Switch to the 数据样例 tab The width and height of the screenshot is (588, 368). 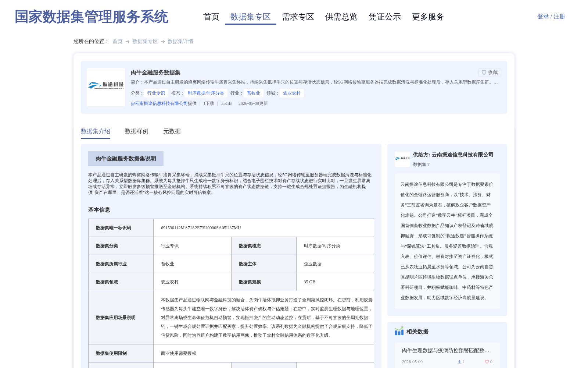click(x=137, y=131)
